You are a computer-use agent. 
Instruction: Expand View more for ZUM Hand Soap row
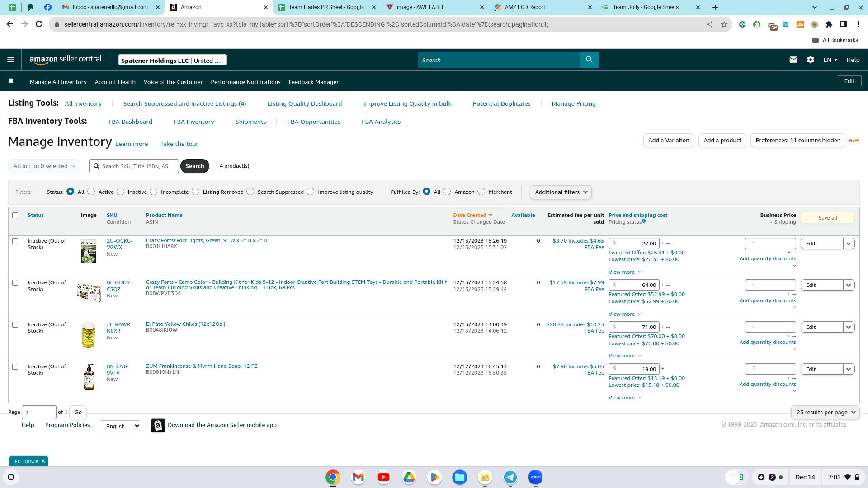[625, 398]
